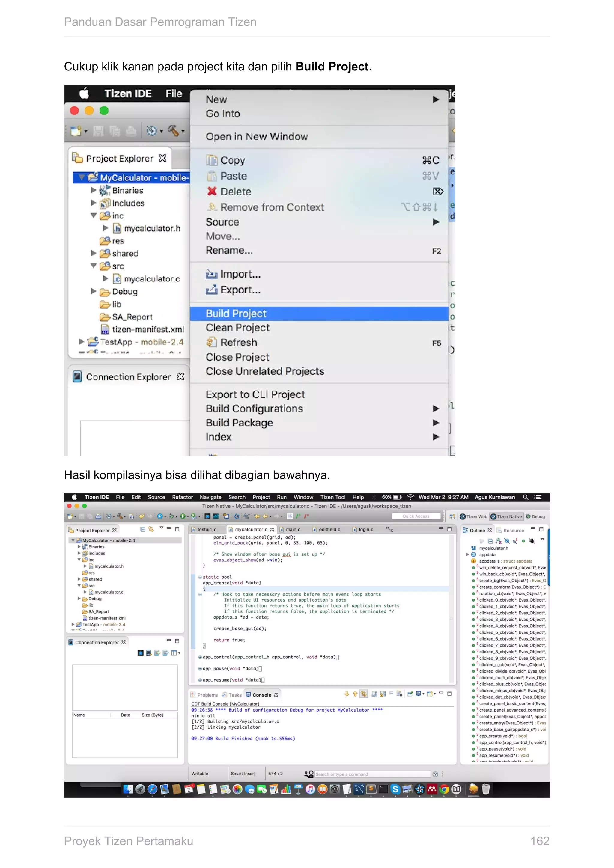The height and width of the screenshot is (868, 614).
Task: Click the Open Console icon in the Console toolbar
Action: click(x=430, y=694)
